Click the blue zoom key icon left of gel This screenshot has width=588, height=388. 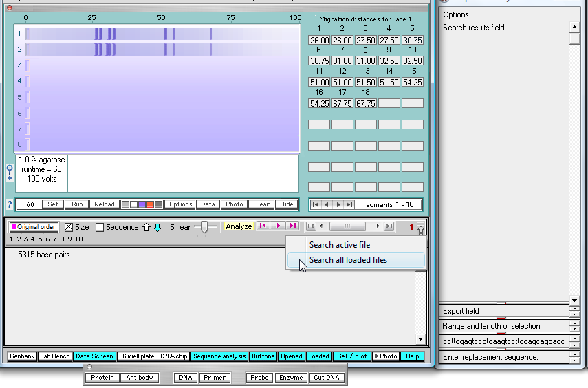pyautogui.click(x=10, y=172)
